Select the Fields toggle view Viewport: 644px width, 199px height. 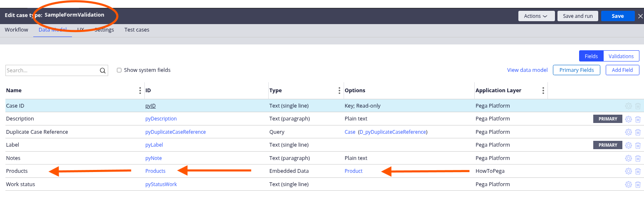point(591,57)
